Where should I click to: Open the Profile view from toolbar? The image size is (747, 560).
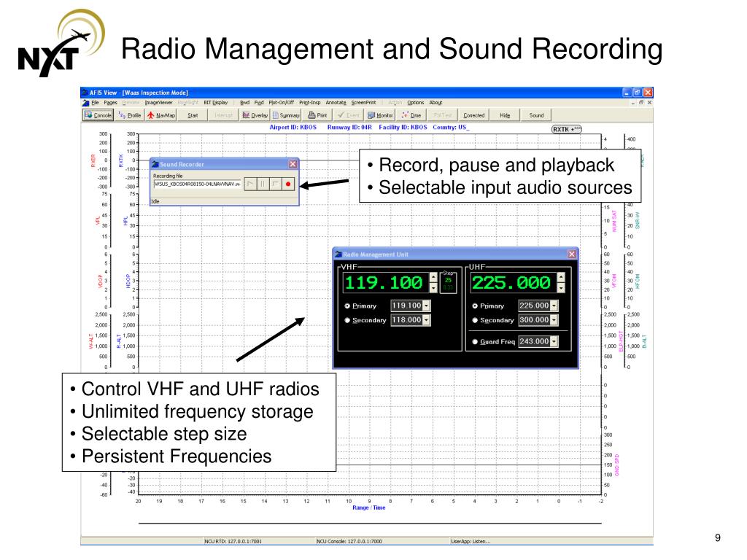130,115
